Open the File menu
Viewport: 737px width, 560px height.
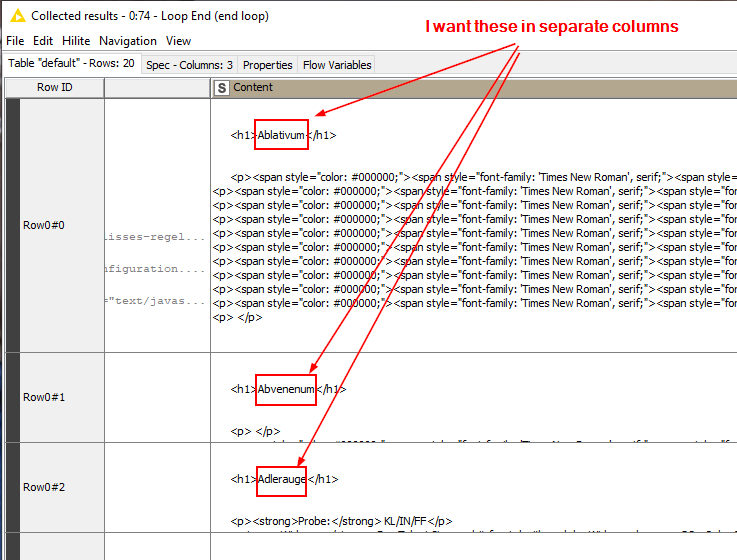(x=15, y=41)
